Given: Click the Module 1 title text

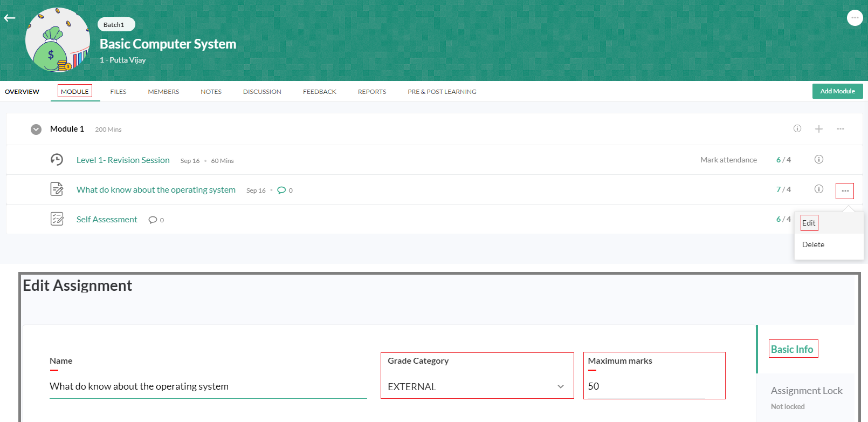Looking at the screenshot, I should (67, 129).
